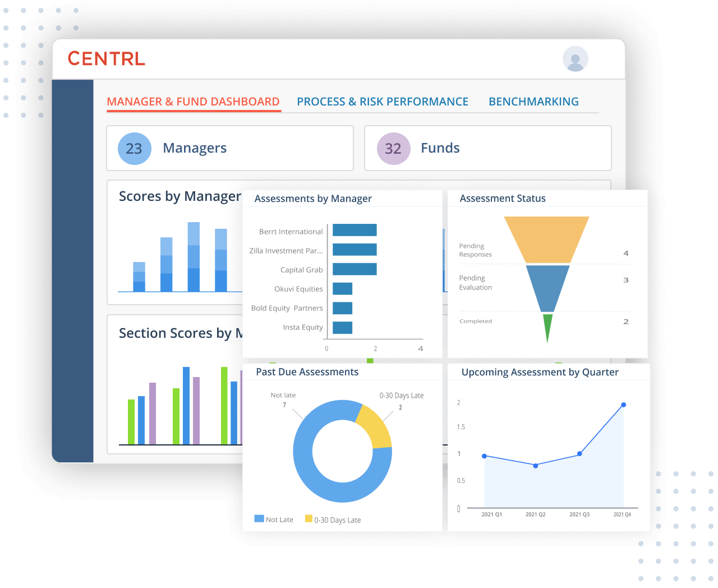Click the Capital Grab label
718x588 pixels.
point(301,270)
